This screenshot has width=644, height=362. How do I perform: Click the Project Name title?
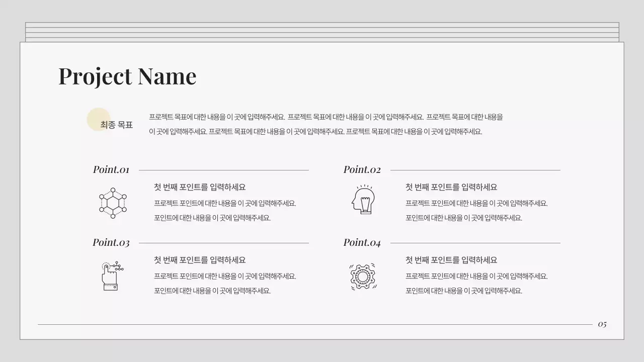[127, 76]
